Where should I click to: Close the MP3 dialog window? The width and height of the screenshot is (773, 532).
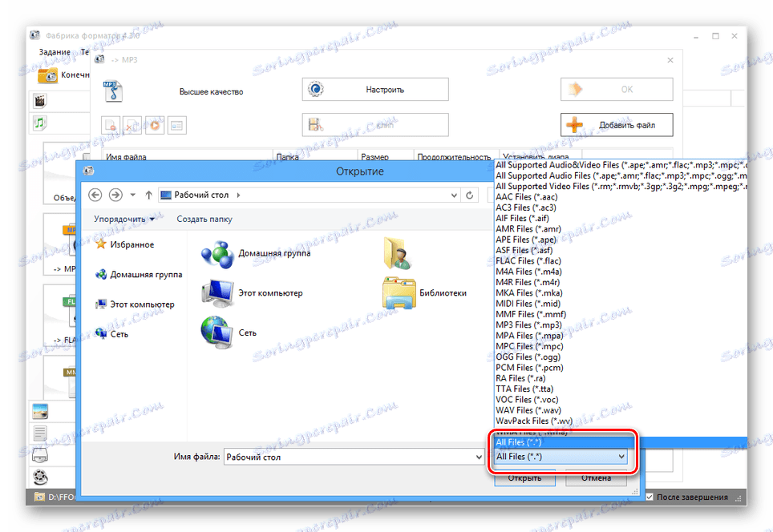pyautogui.click(x=670, y=60)
